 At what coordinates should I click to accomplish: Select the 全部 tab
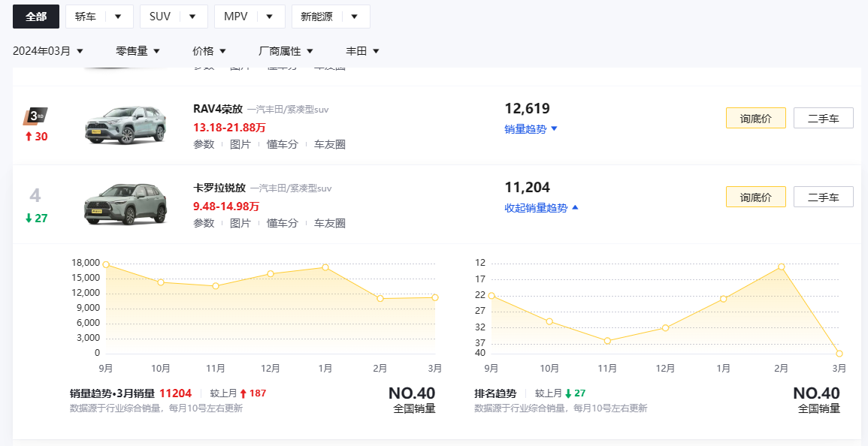(x=36, y=17)
